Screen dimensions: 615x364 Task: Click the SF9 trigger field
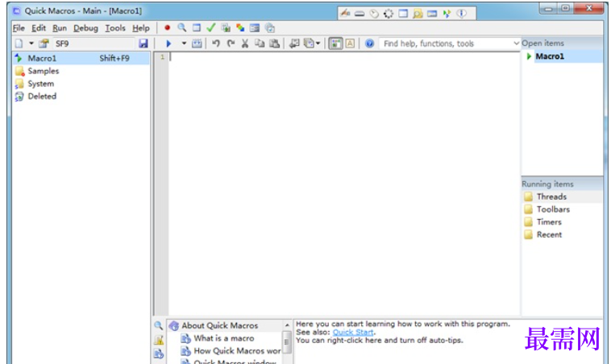click(93, 43)
